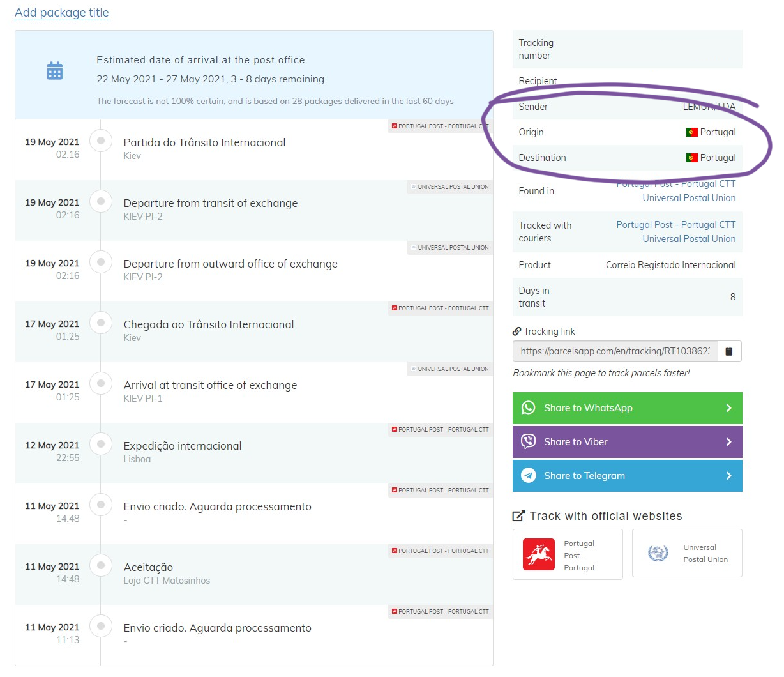Click the Telegram logo icon

click(x=529, y=476)
